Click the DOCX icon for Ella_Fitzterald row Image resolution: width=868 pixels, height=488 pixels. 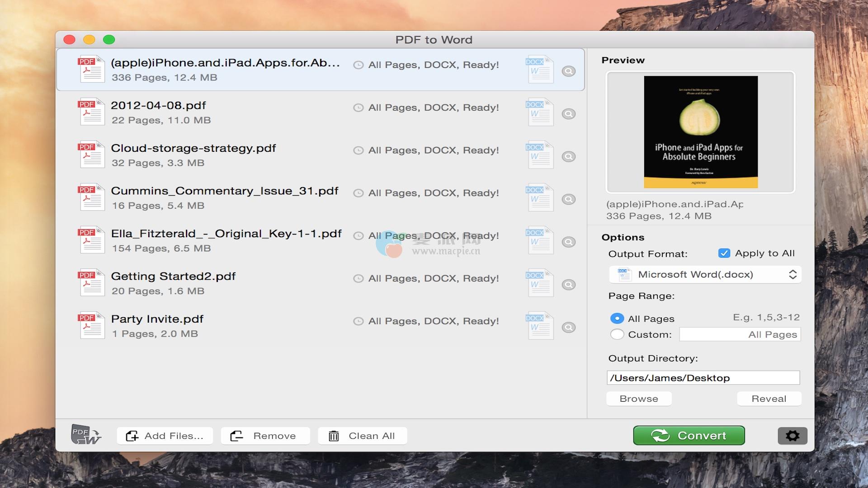tap(539, 240)
